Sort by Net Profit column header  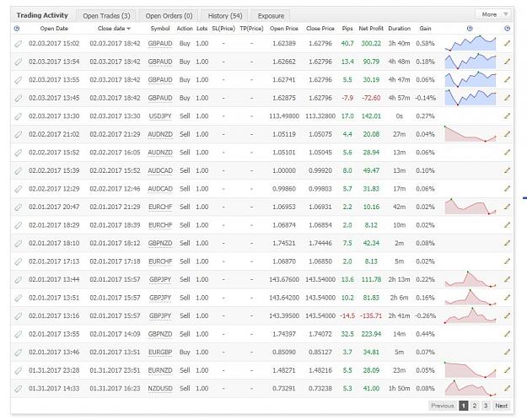[x=371, y=29]
